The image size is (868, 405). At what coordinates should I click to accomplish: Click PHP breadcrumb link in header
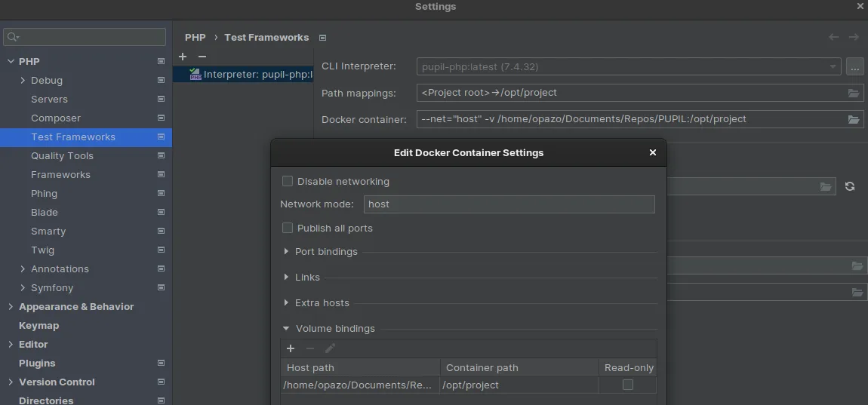coord(195,37)
